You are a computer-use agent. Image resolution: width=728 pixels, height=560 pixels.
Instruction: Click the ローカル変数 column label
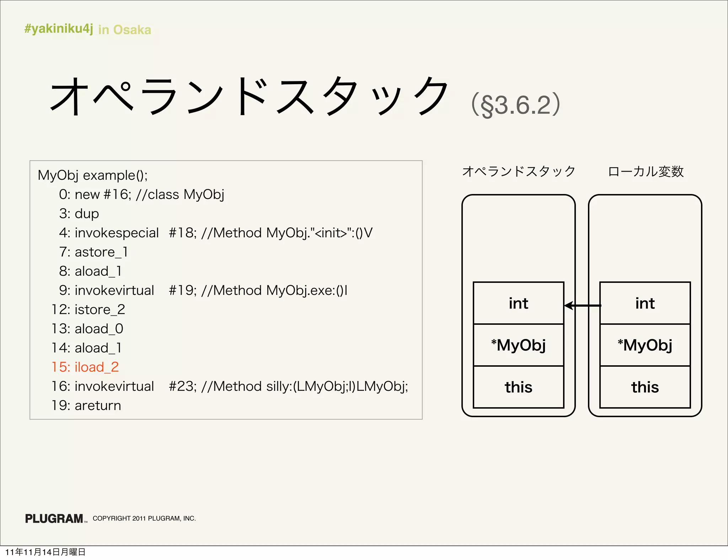[646, 171]
